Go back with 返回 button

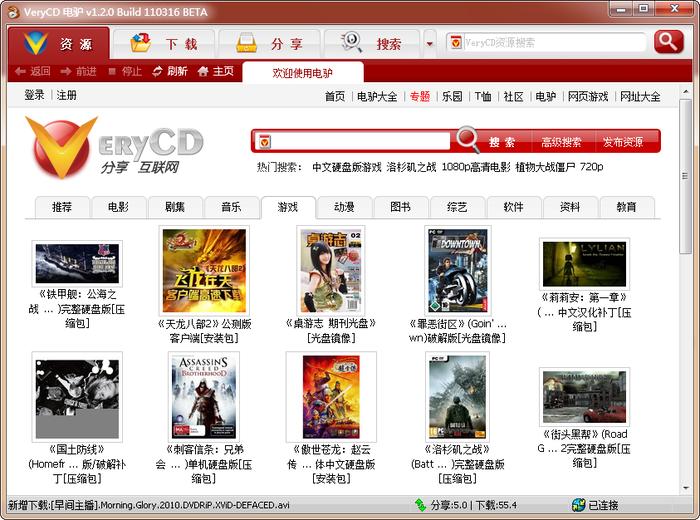click(x=32, y=71)
